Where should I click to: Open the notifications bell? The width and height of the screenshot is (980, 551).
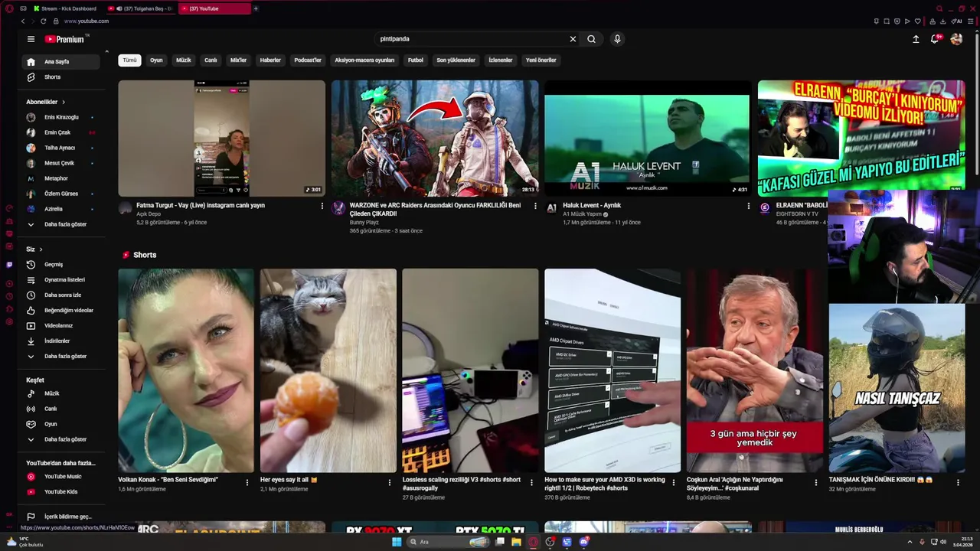935,39
